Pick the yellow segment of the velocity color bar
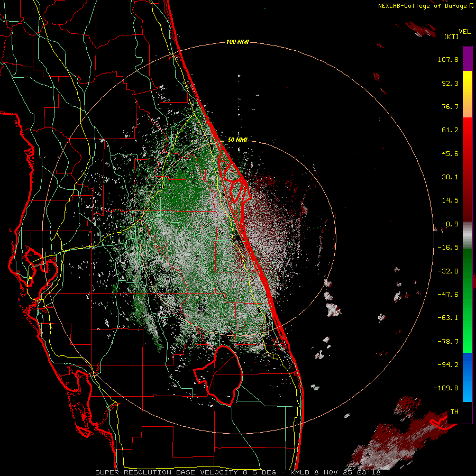The height and width of the screenshot is (476, 476). [467, 82]
